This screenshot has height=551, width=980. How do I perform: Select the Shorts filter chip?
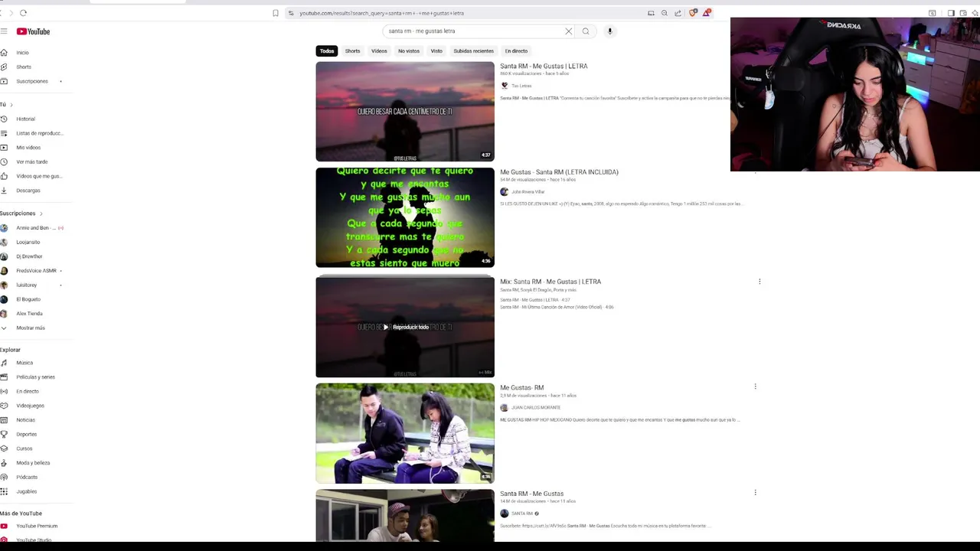[x=352, y=51]
